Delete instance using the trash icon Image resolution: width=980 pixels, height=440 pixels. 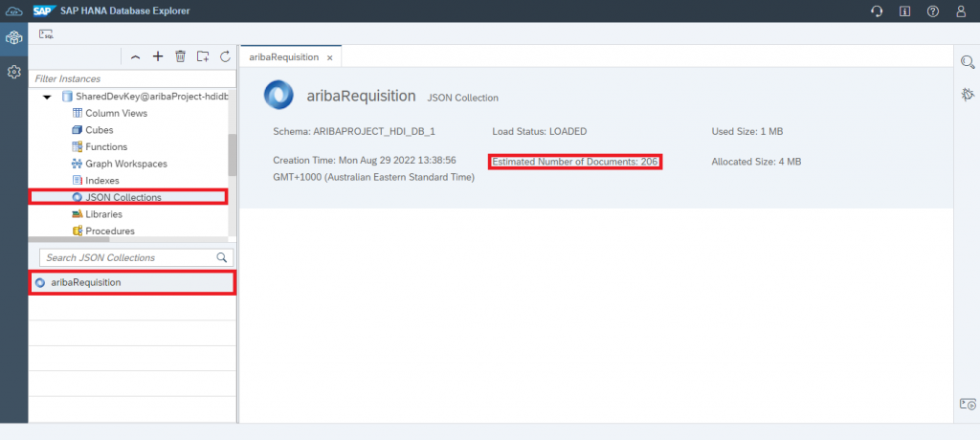click(180, 56)
